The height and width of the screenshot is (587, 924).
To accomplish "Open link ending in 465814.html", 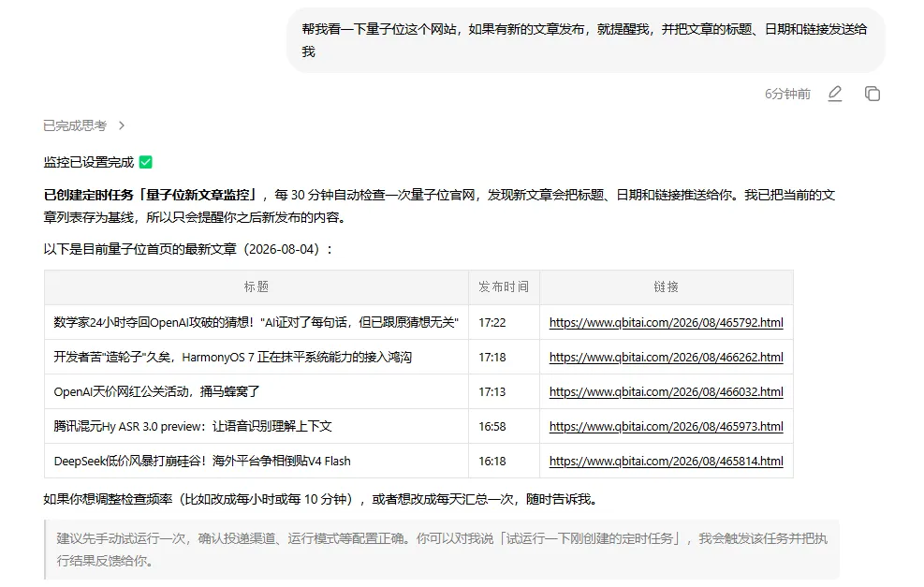I will [x=666, y=461].
